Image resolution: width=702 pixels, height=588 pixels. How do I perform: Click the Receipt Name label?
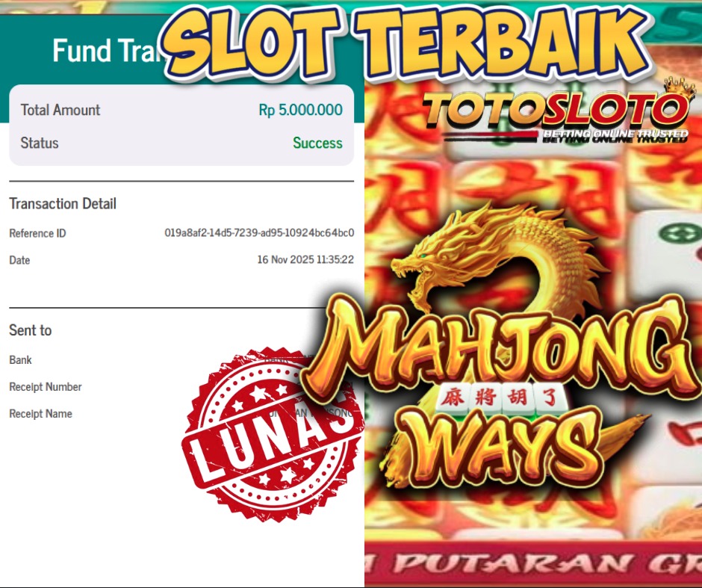41,414
